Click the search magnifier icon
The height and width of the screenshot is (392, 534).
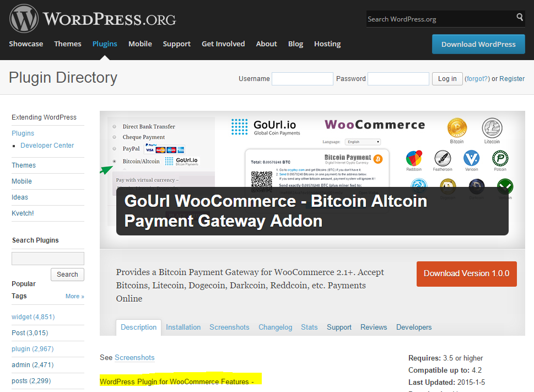click(x=520, y=17)
